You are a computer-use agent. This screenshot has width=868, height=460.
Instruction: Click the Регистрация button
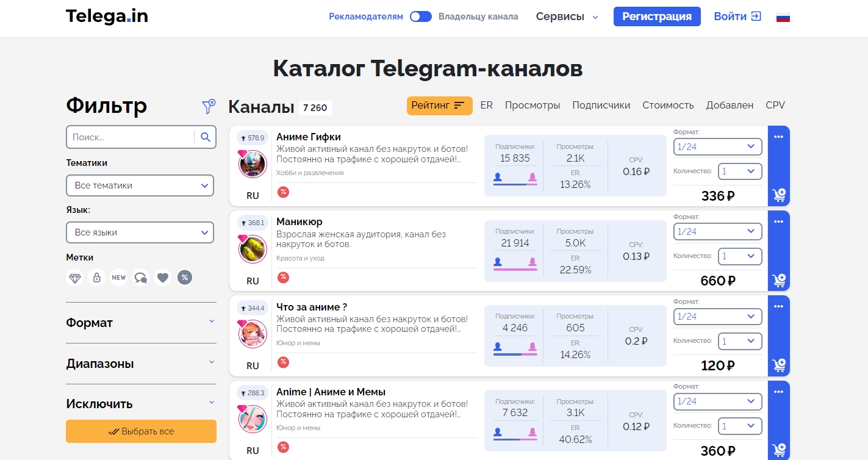coord(657,16)
